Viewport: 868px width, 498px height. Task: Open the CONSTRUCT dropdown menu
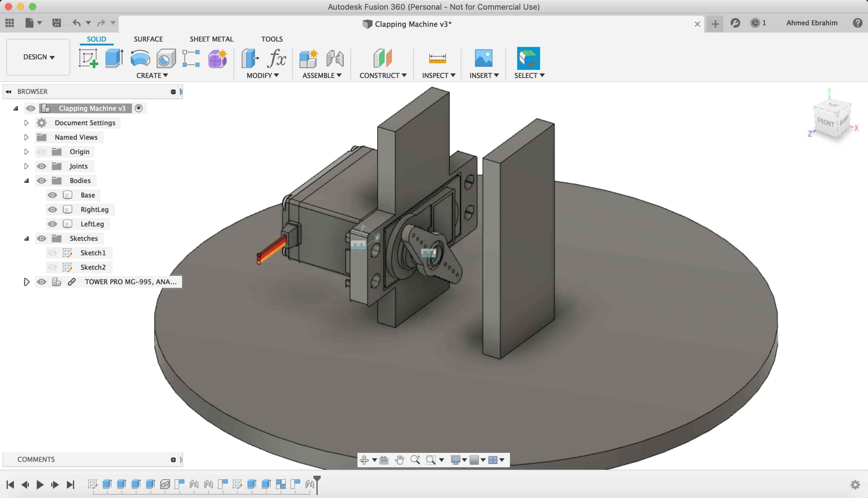coord(383,75)
